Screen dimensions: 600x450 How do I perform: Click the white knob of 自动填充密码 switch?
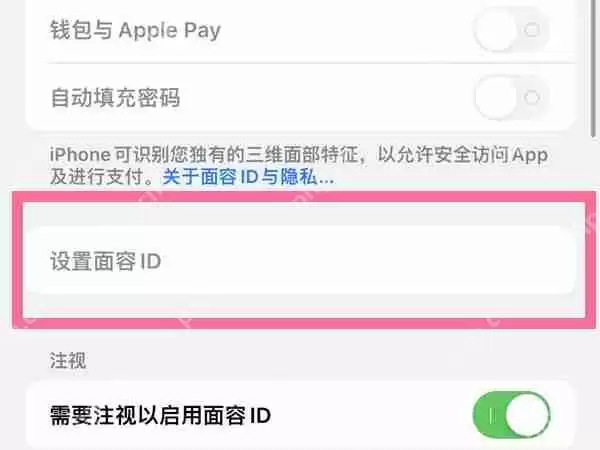pyautogui.click(x=496, y=98)
